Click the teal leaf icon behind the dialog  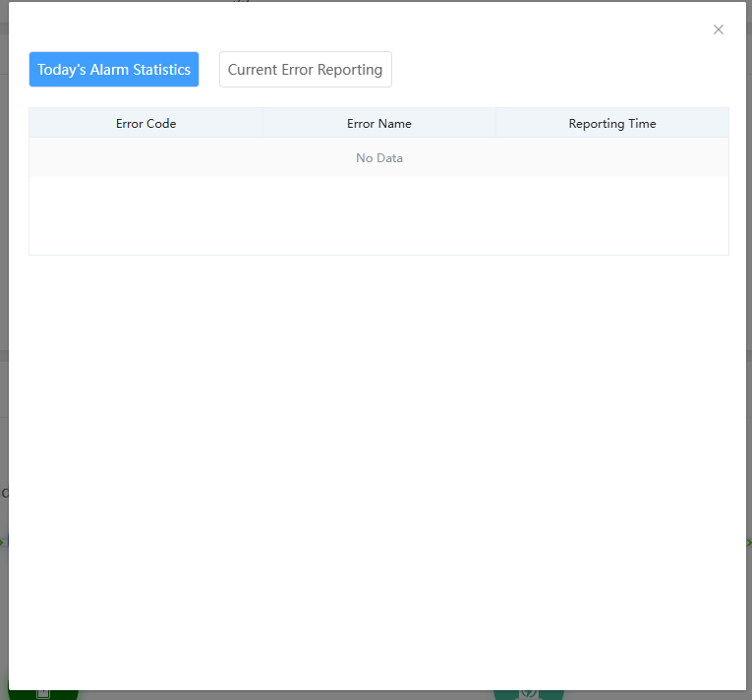click(x=529, y=694)
